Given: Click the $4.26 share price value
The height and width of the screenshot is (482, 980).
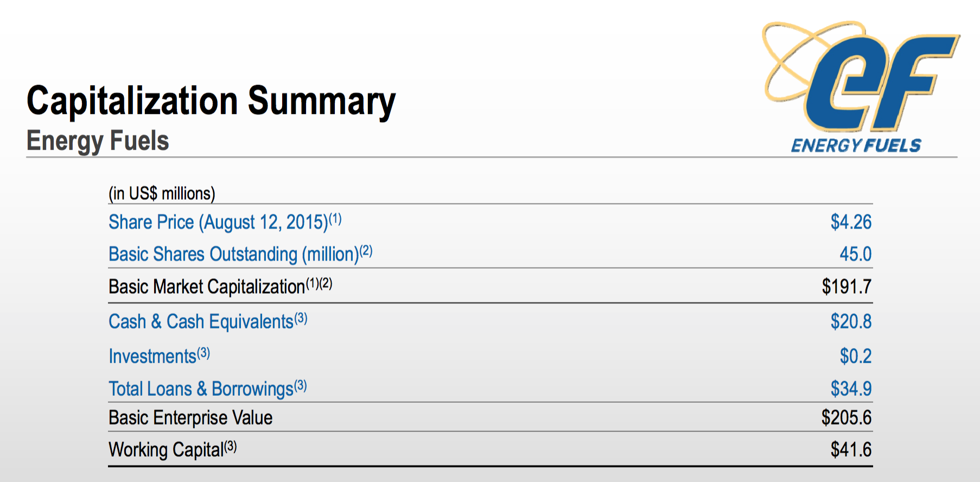Looking at the screenshot, I should tap(850, 222).
